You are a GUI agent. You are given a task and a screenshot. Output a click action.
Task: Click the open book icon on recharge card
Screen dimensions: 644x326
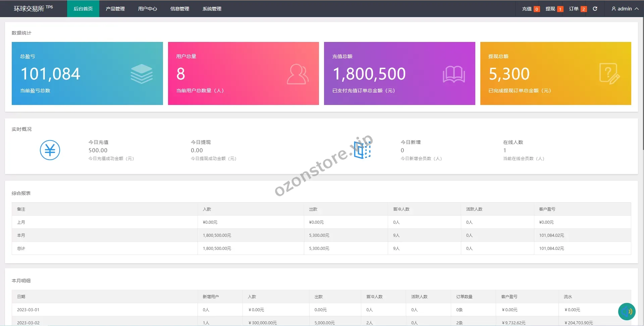454,74
